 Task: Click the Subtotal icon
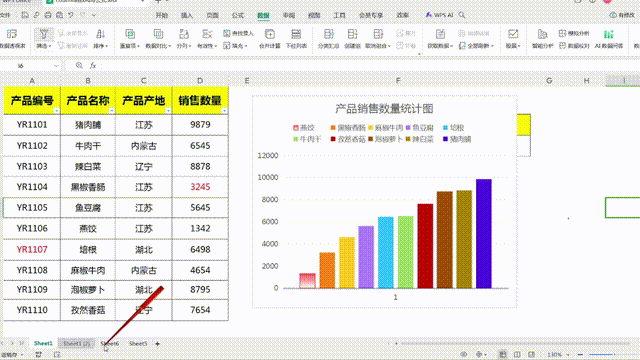click(x=329, y=34)
